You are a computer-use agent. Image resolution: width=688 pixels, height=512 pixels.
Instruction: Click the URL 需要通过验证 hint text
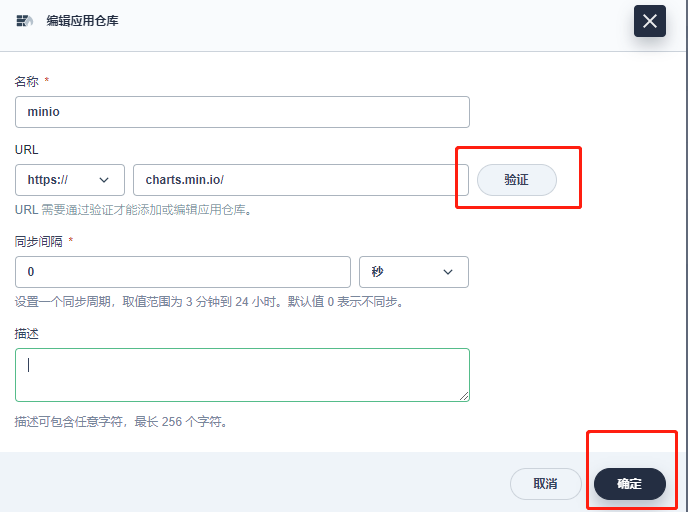tap(134, 210)
